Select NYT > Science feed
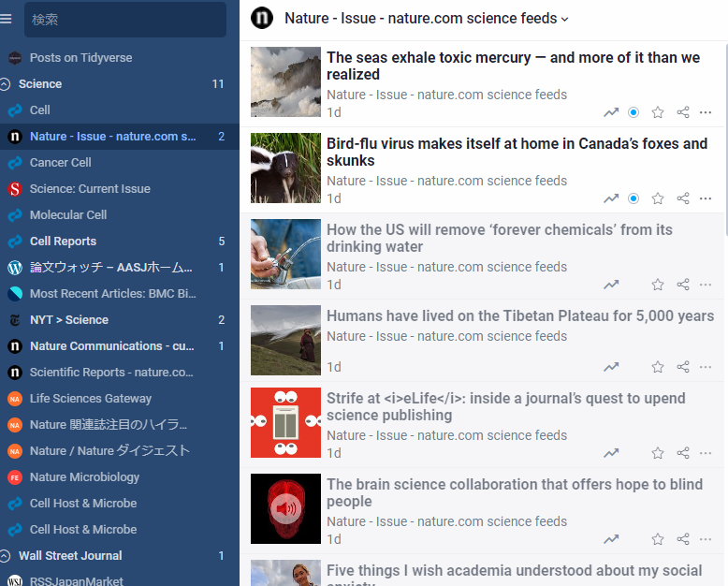This screenshot has width=728, height=586. (68, 320)
